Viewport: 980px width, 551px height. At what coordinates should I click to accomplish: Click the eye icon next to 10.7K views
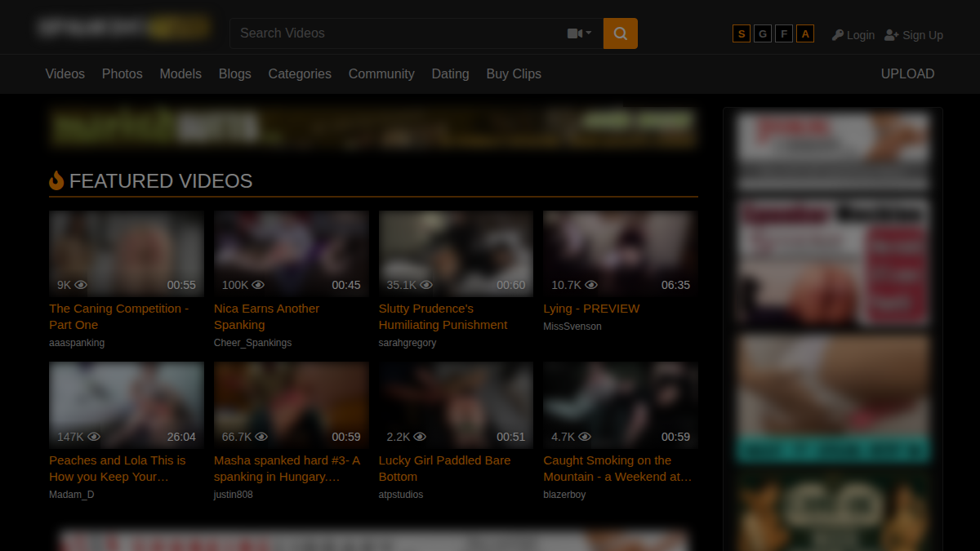[x=591, y=285]
